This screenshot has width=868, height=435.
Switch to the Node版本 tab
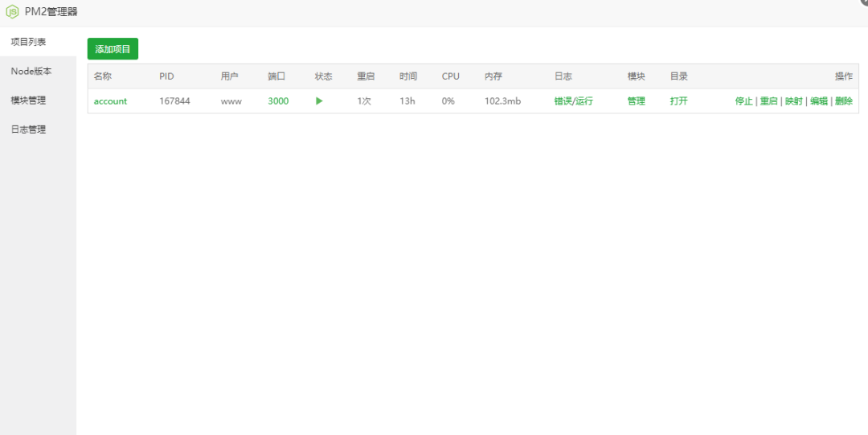(x=39, y=71)
